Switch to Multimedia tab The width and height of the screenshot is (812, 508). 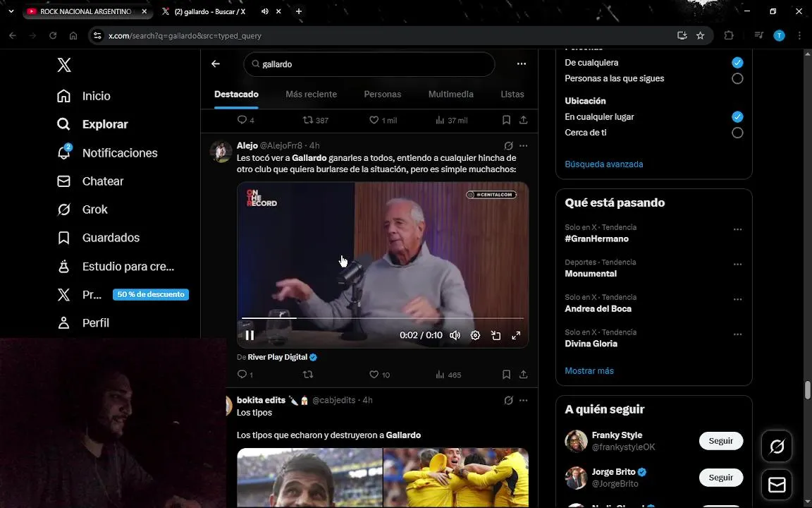pyautogui.click(x=450, y=95)
